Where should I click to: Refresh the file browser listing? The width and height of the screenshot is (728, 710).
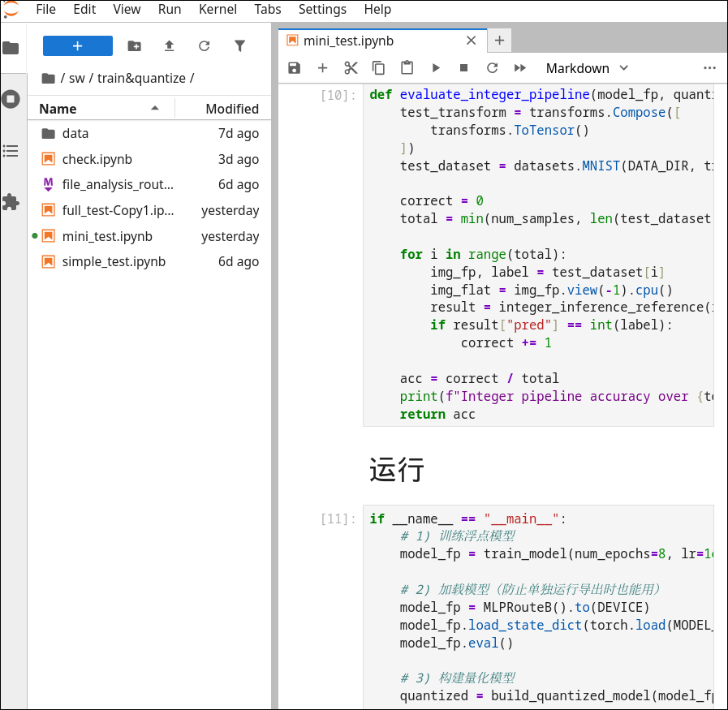(205, 47)
